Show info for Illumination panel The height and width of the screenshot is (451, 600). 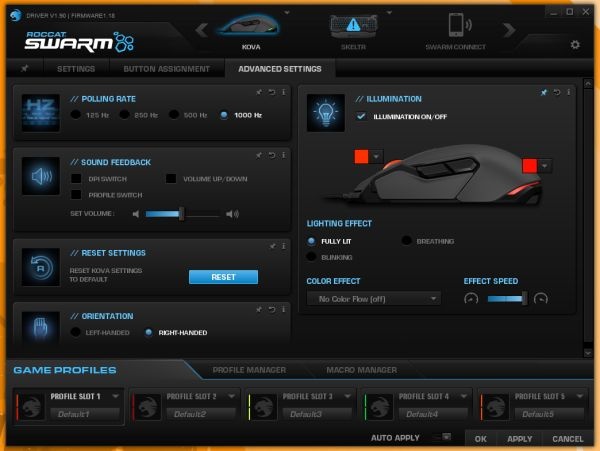(x=569, y=92)
